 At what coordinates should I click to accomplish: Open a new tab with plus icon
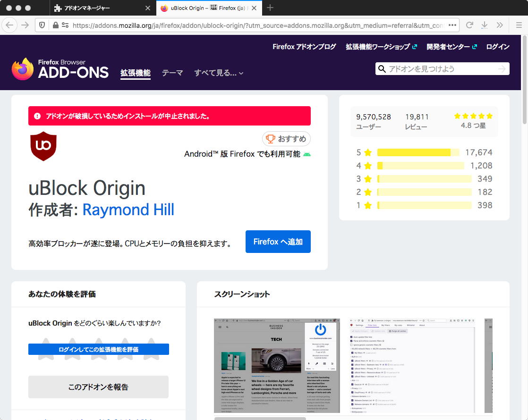pyautogui.click(x=270, y=8)
